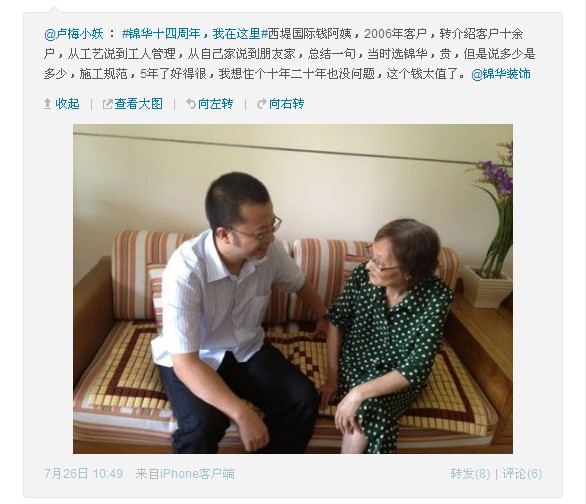The width and height of the screenshot is (586, 504).
Task: Click the view large image (查看大图) icon
Action: point(108,104)
